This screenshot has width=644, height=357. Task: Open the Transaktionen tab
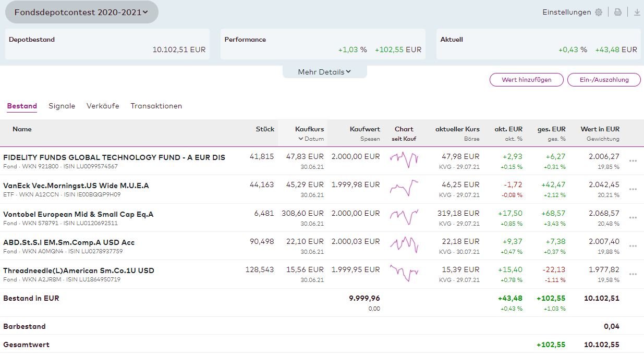pos(156,106)
